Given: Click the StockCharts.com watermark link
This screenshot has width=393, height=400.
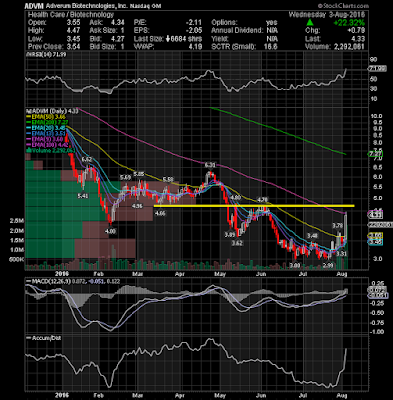Looking at the screenshot, I should pyautogui.click(x=343, y=6).
